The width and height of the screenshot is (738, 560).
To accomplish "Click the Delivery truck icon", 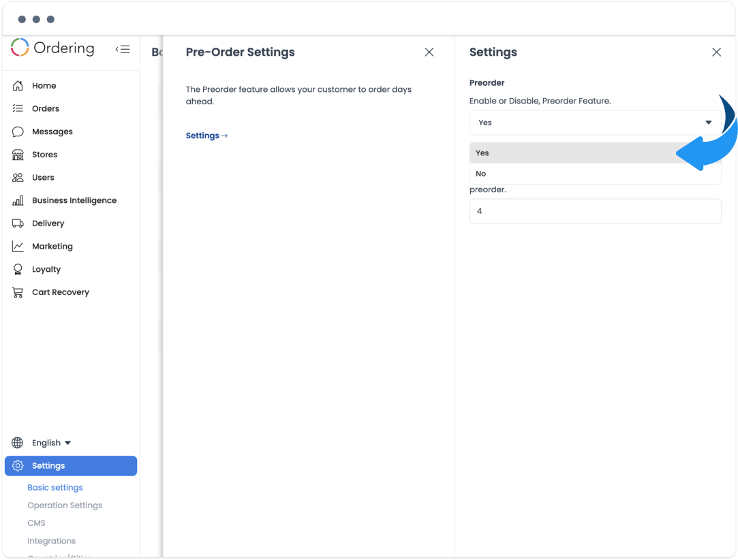I will click(18, 223).
